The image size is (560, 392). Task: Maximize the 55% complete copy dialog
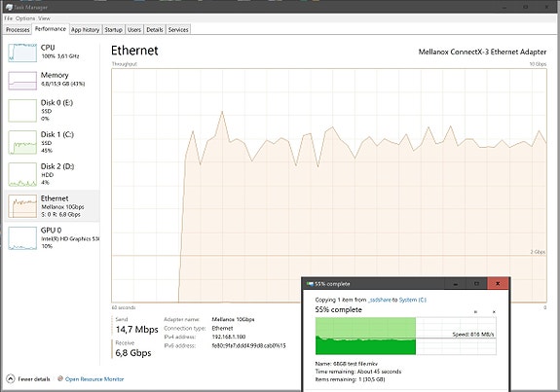pos(476,284)
